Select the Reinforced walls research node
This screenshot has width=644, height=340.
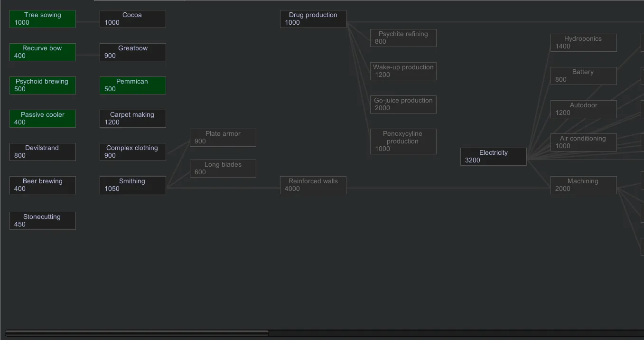click(313, 185)
